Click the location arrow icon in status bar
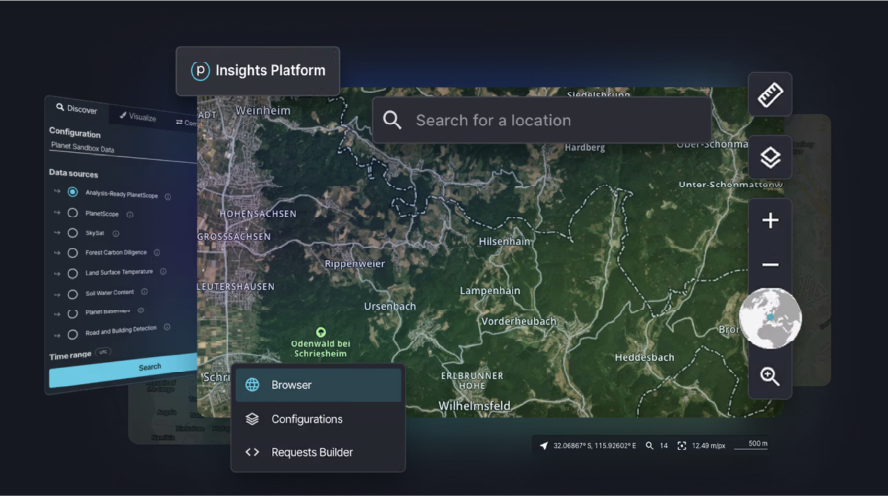 544,446
